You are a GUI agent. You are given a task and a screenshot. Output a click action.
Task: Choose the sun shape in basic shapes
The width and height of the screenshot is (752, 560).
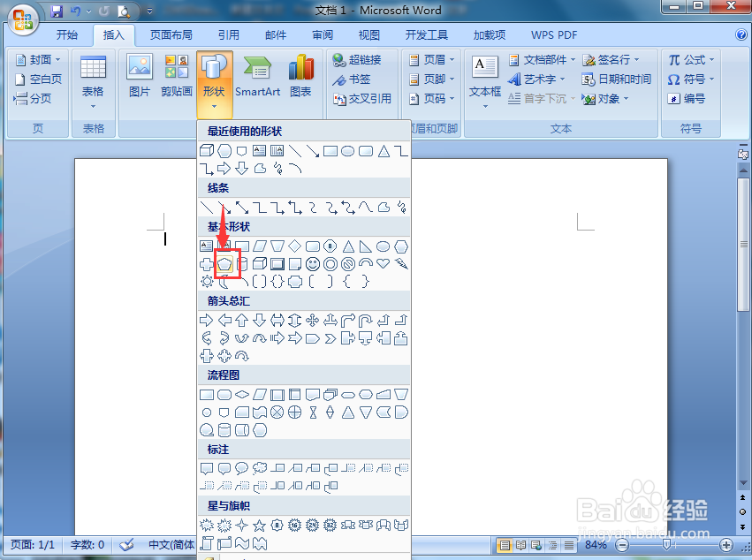207,282
